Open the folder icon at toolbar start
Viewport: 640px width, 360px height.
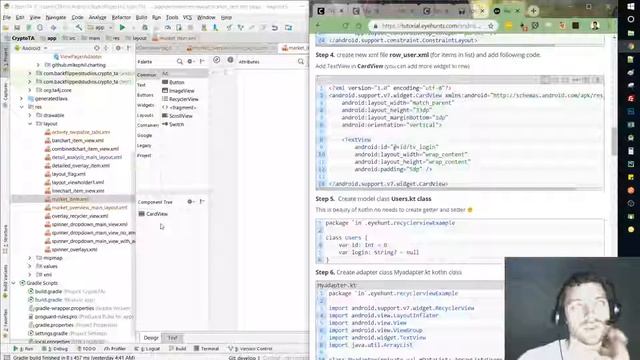point(6,28)
